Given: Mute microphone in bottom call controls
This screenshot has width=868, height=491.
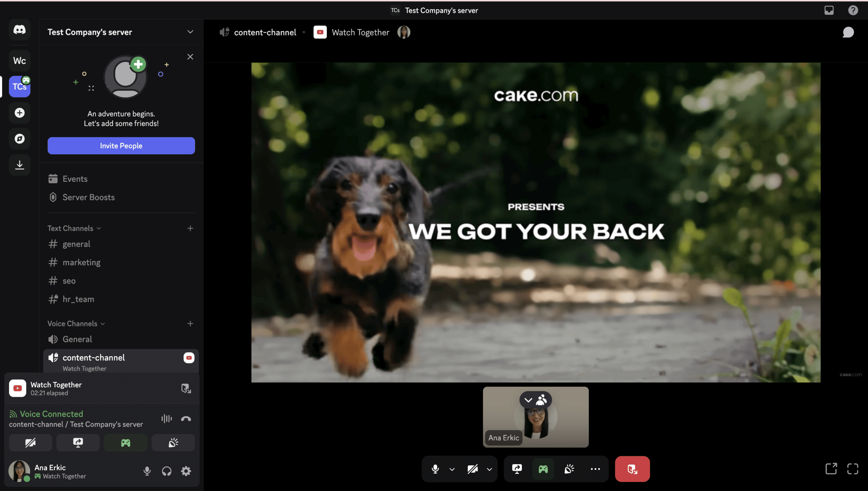Looking at the screenshot, I should [x=435, y=469].
